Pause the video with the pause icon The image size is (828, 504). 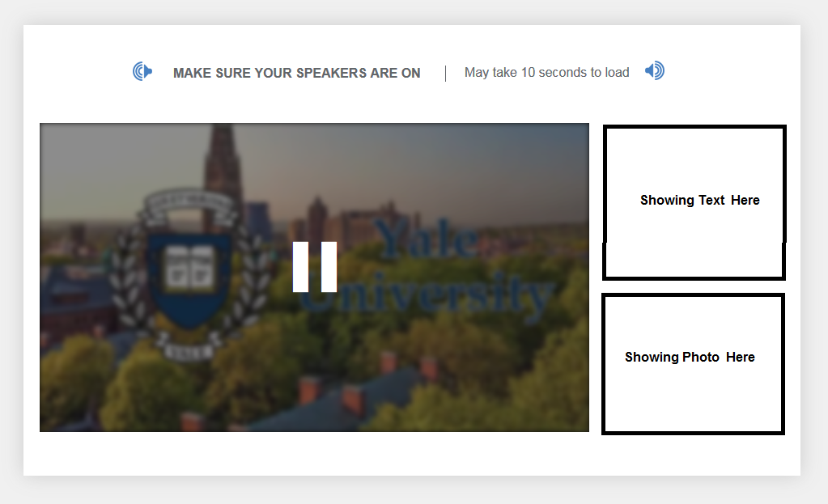315,267
